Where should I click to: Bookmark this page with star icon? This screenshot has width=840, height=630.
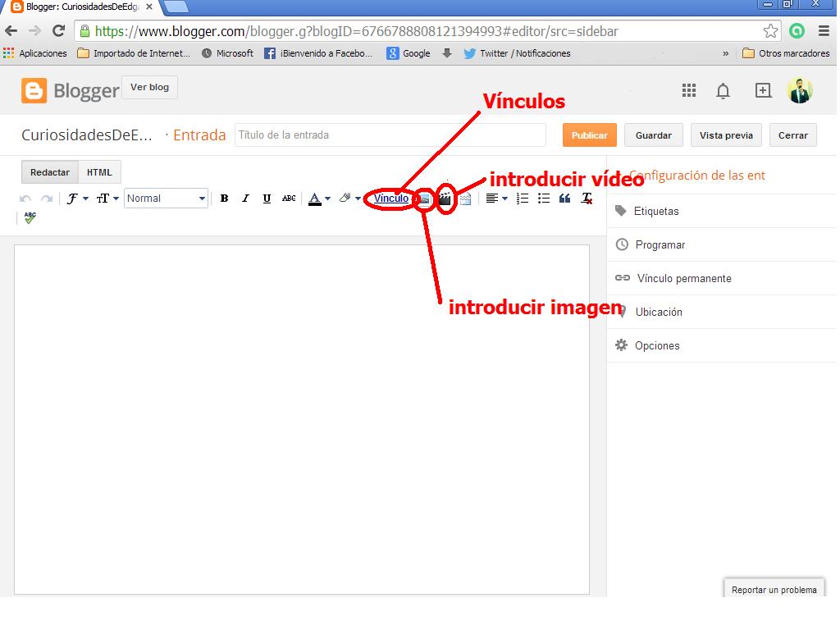pyautogui.click(x=770, y=31)
